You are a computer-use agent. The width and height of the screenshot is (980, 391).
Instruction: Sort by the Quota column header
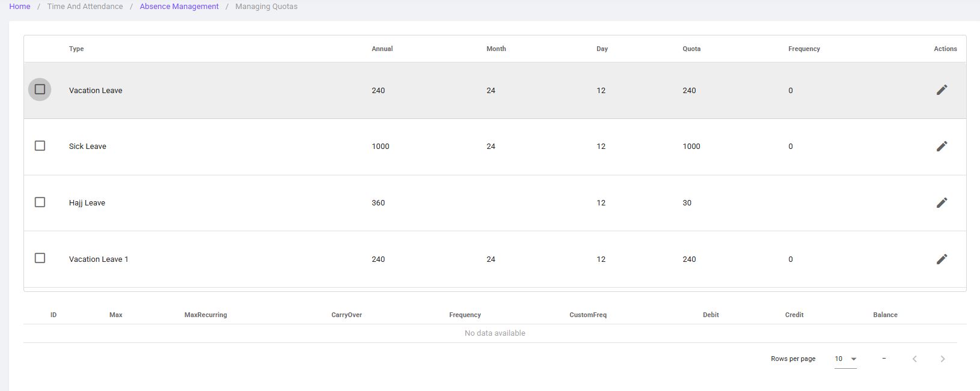(691, 49)
